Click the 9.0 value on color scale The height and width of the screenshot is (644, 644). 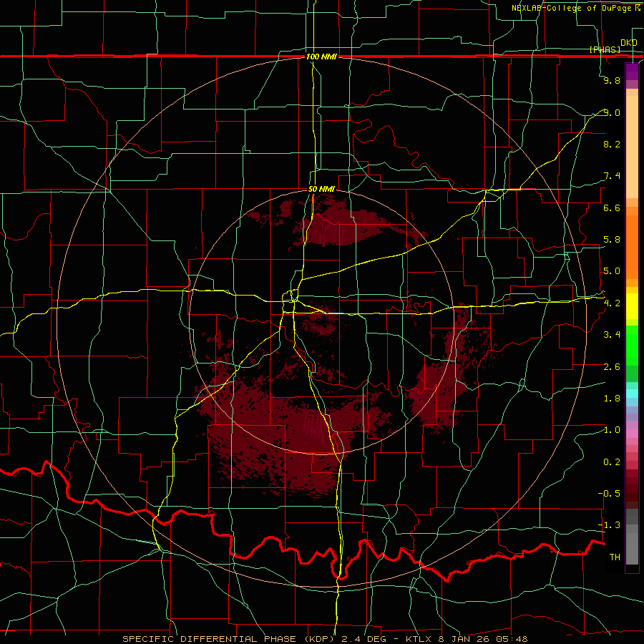click(x=612, y=112)
